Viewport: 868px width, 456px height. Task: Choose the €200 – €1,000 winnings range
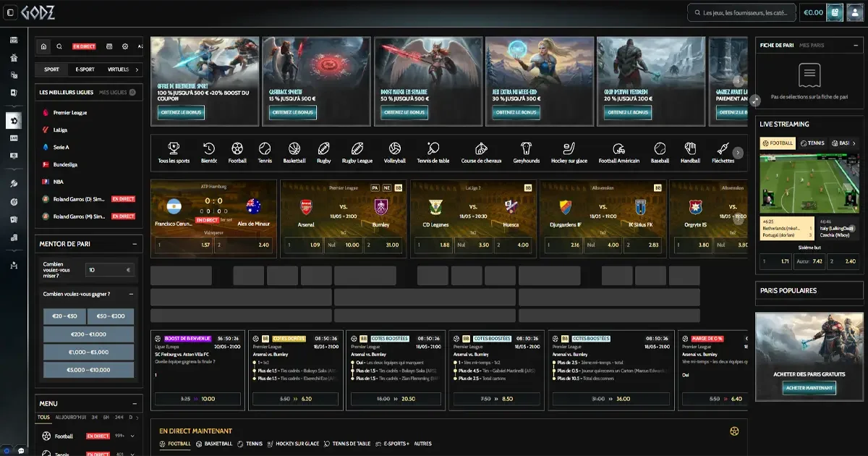[x=88, y=334]
